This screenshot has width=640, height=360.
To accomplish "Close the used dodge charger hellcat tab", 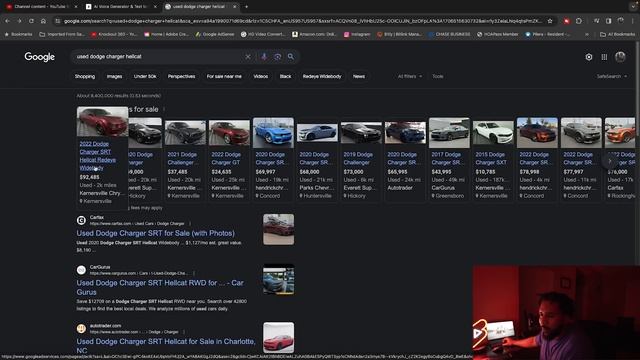I will tap(235, 7).
